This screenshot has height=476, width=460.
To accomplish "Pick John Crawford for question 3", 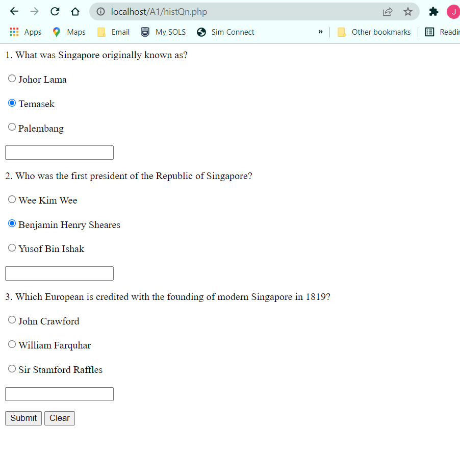I will point(12,320).
